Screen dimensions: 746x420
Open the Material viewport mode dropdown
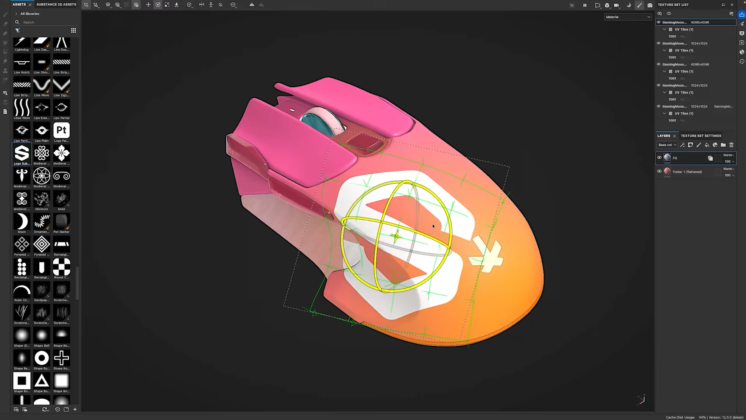(x=628, y=17)
